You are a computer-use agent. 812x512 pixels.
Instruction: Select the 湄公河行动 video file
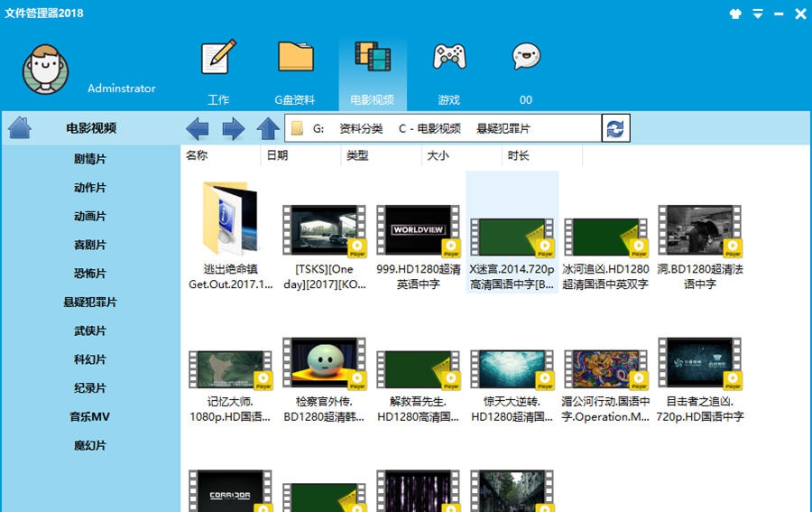(x=606, y=386)
